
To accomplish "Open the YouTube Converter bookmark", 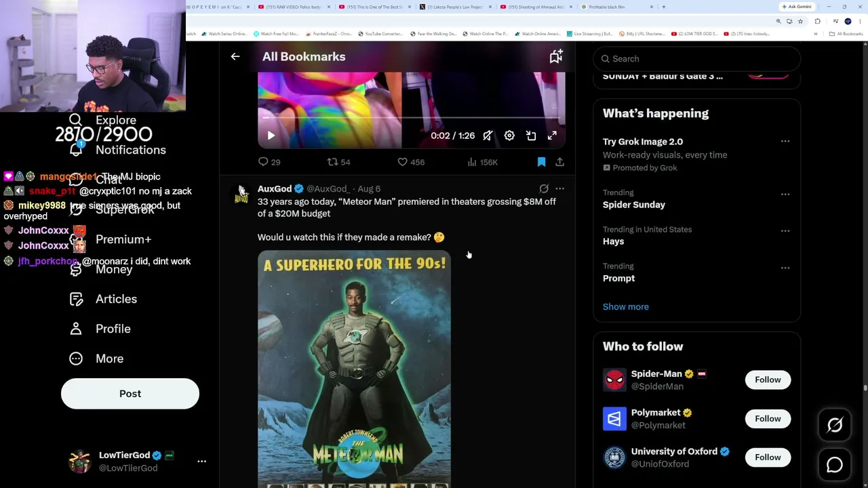I will click(x=380, y=34).
